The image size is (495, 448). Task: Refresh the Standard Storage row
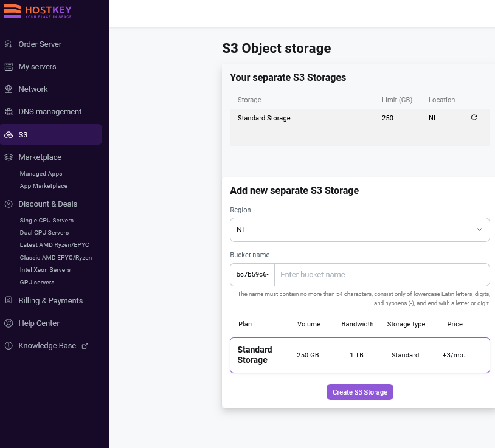pyautogui.click(x=474, y=117)
